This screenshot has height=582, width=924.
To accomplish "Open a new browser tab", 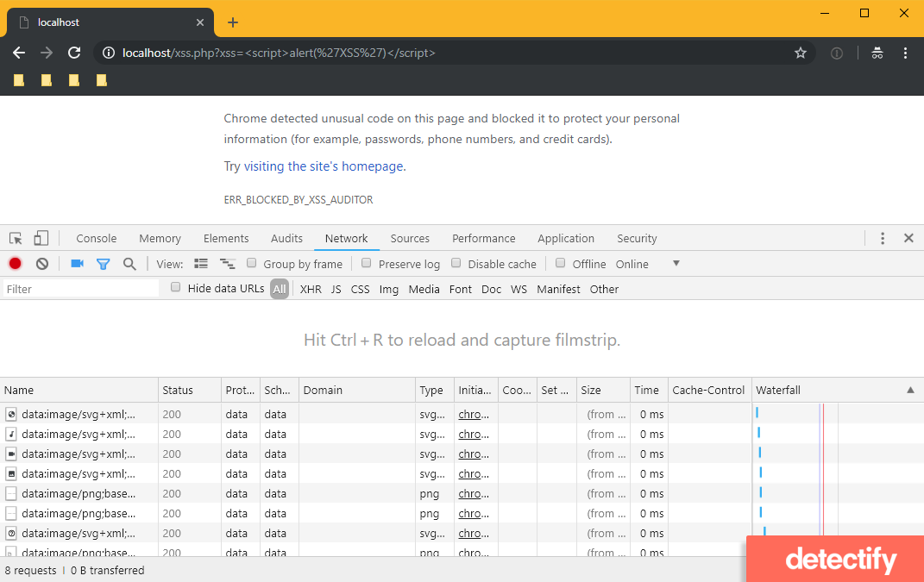I will (233, 22).
